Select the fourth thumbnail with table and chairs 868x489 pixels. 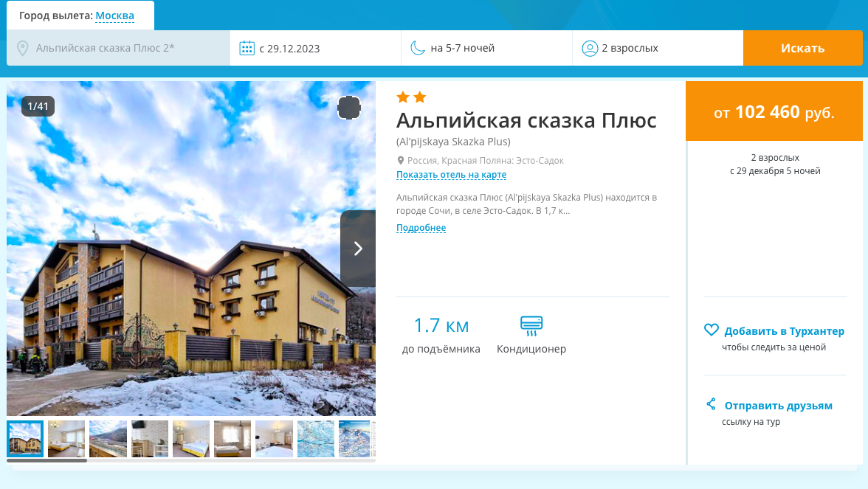(x=149, y=440)
